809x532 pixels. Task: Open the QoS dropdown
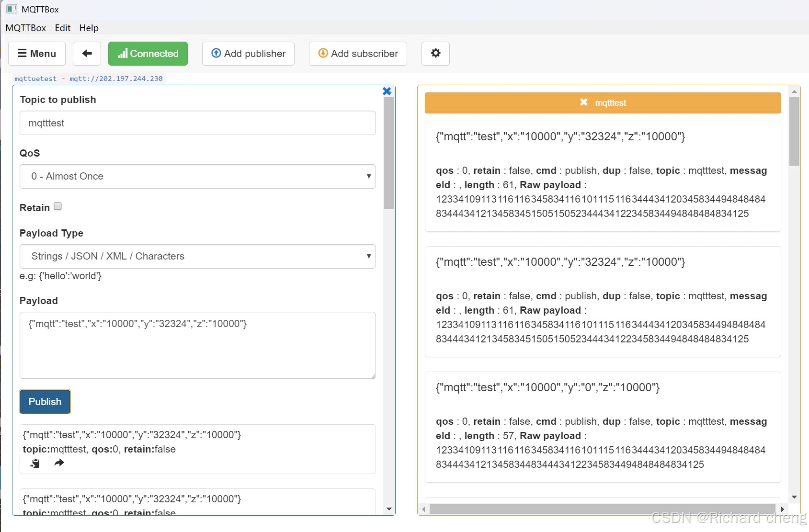198,176
